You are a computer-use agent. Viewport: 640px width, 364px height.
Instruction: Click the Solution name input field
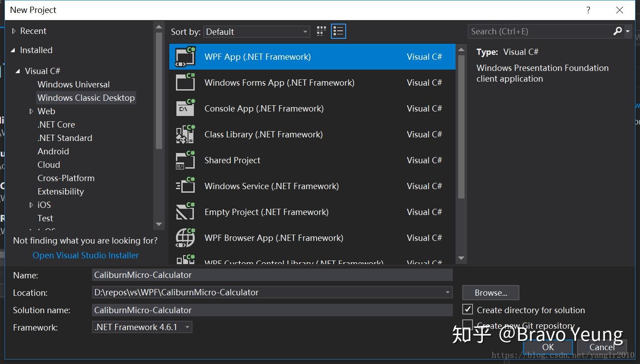(272, 310)
